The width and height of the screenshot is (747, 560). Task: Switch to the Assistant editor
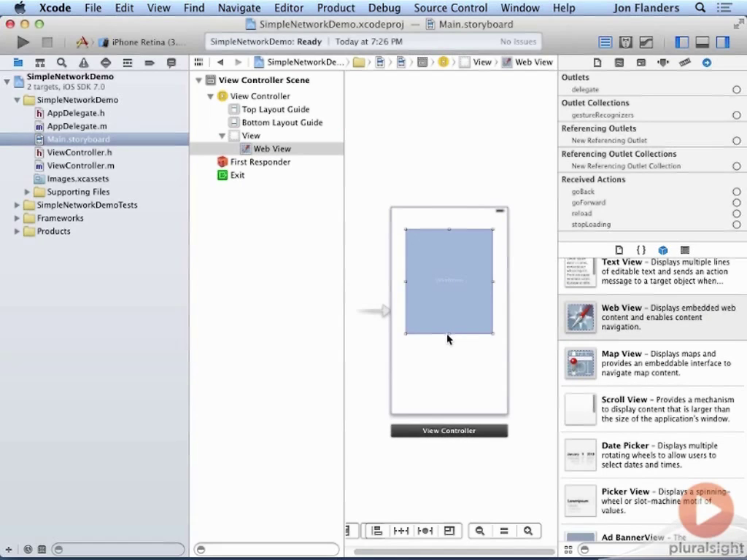(x=625, y=42)
